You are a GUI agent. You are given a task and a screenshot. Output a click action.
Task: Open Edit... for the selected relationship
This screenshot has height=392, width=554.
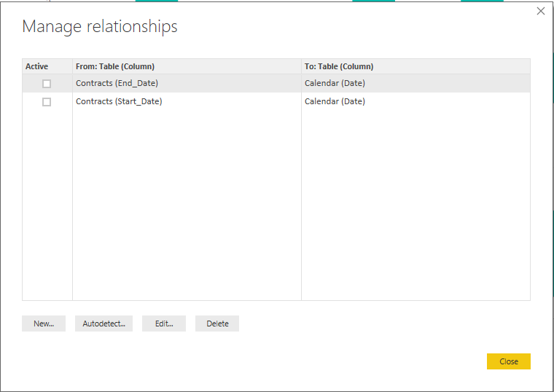point(164,324)
